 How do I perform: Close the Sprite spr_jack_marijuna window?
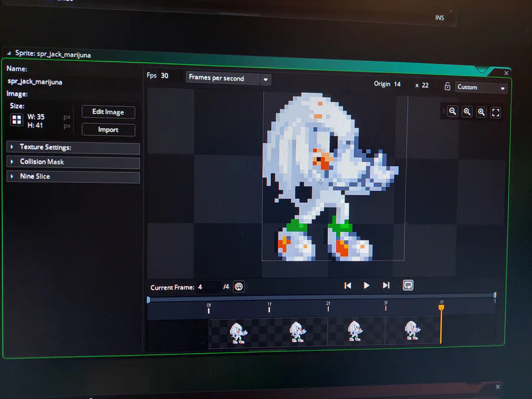point(506,73)
